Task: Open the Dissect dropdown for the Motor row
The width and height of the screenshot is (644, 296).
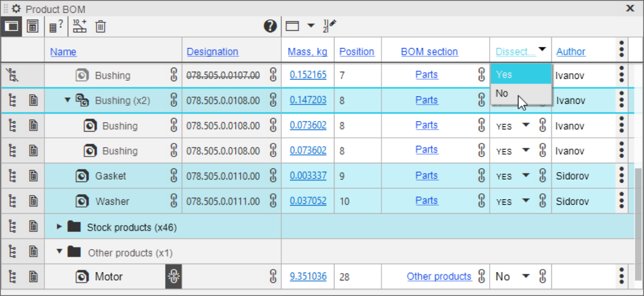Action: [x=526, y=277]
